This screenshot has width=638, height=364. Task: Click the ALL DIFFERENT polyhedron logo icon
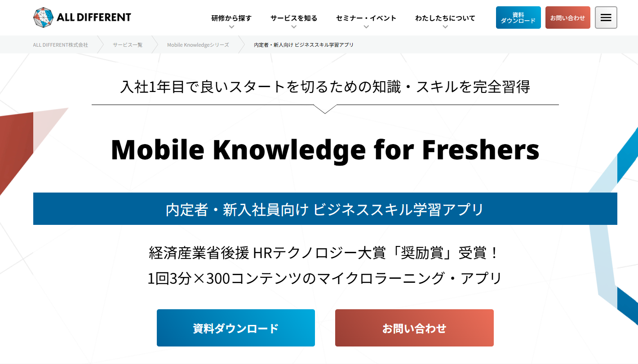tap(44, 17)
